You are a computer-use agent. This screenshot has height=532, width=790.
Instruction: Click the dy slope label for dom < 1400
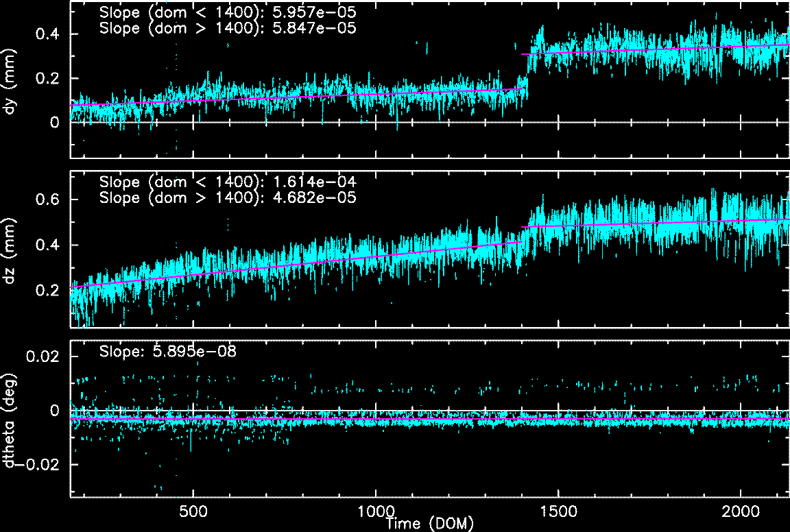227,12
